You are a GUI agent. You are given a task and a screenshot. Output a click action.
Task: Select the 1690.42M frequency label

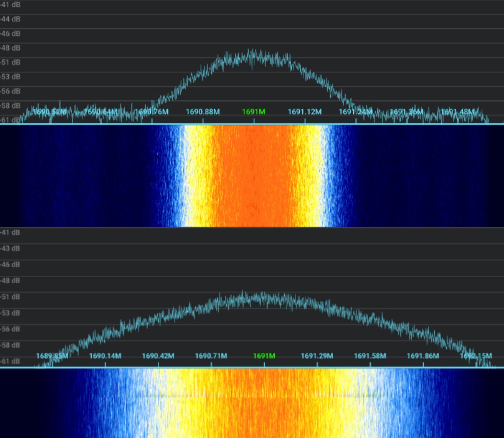[x=158, y=355]
